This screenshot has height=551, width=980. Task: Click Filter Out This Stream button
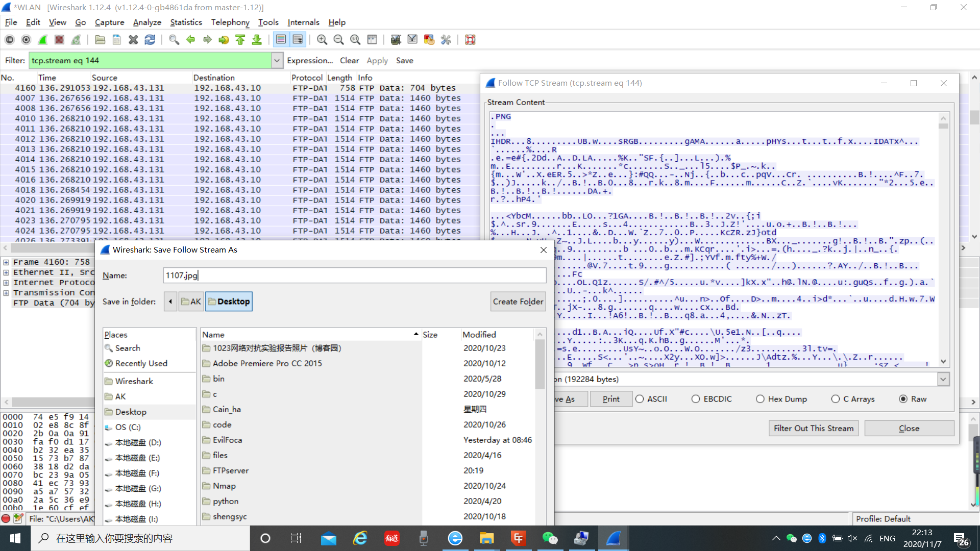pos(813,428)
